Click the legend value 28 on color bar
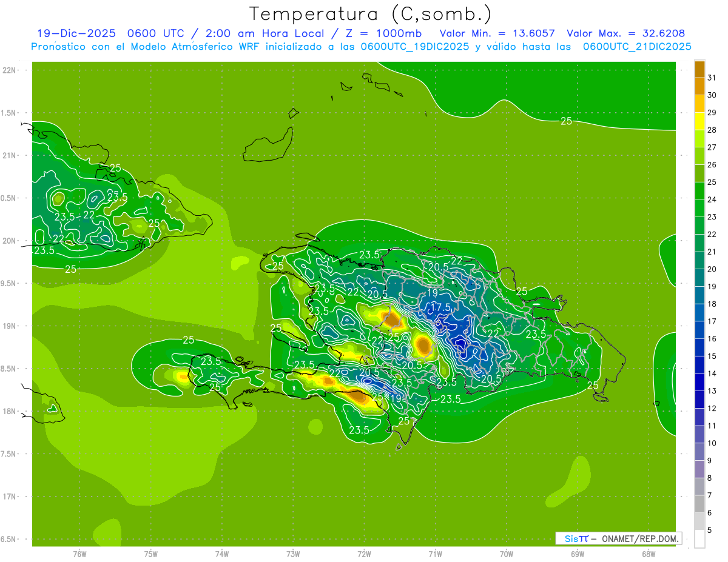Screen dimensions: 728x562 pyautogui.click(x=712, y=130)
